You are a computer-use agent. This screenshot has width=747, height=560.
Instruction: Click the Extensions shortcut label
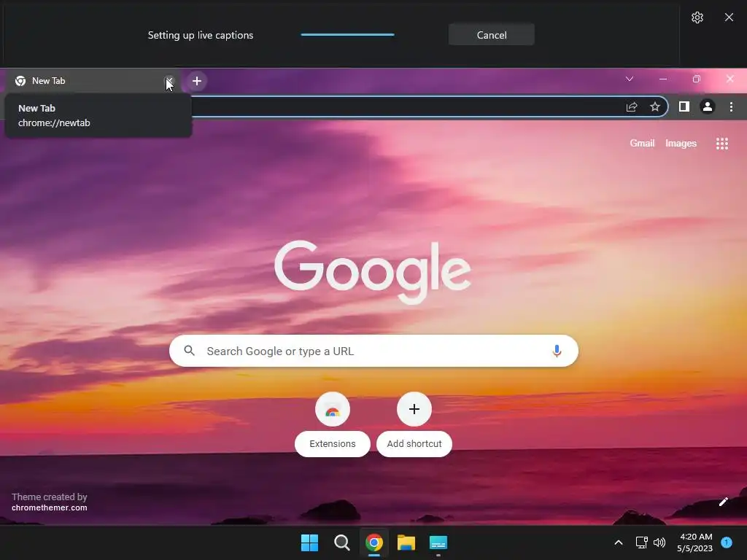click(333, 444)
